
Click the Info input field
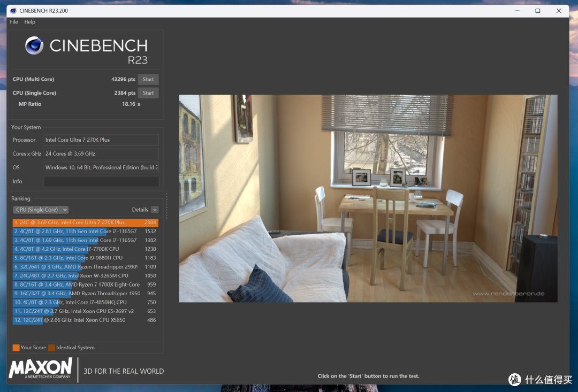(x=101, y=181)
